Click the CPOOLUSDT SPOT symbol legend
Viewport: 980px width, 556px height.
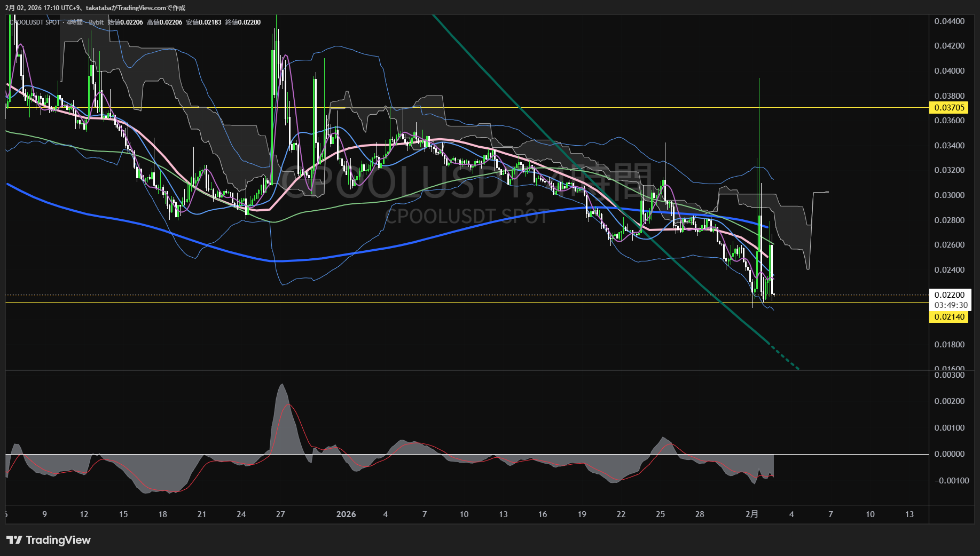[35, 22]
